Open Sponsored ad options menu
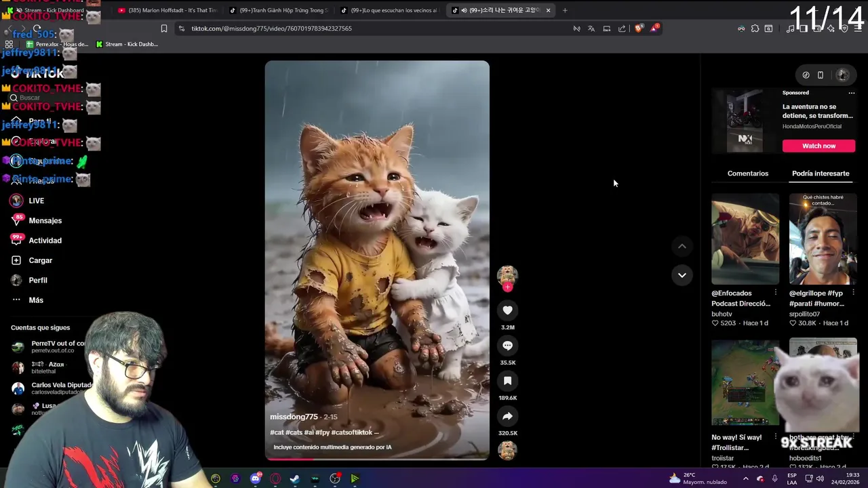Image resolution: width=868 pixels, height=488 pixels. 851,93
